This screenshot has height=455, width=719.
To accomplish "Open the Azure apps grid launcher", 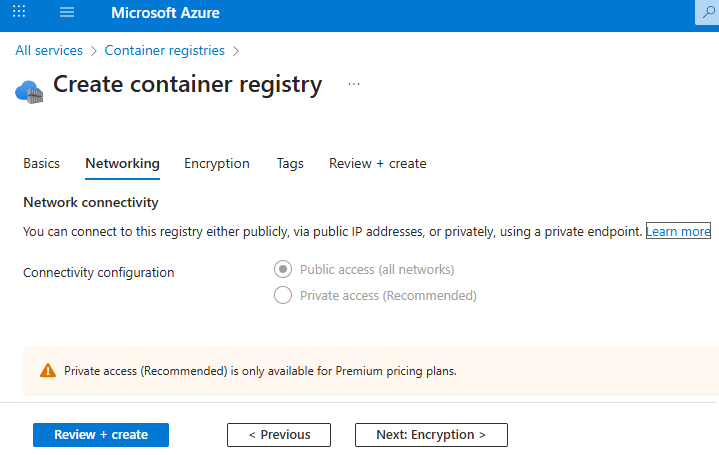I will click(21, 13).
